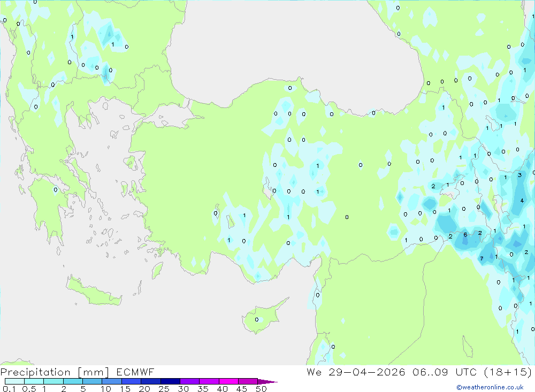Click the '30' legend scale label
Image resolution: width=535 pixels, height=392 pixels.
pyautogui.click(x=183, y=389)
